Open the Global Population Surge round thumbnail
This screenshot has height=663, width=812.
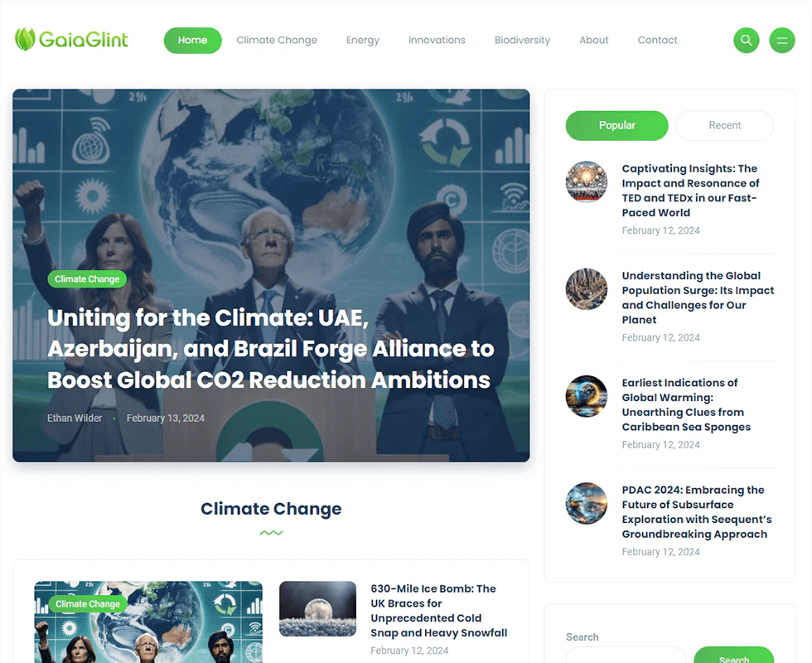[587, 288]
